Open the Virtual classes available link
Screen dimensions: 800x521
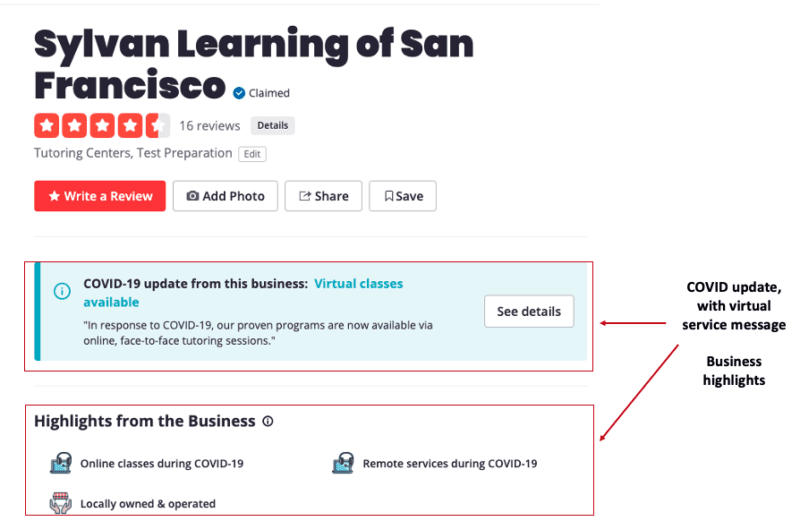pos(358,284)
